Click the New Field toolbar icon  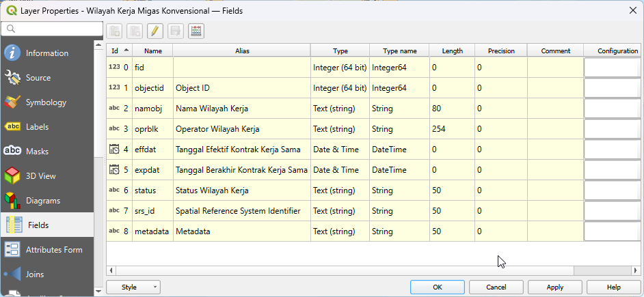coord(114,31)
